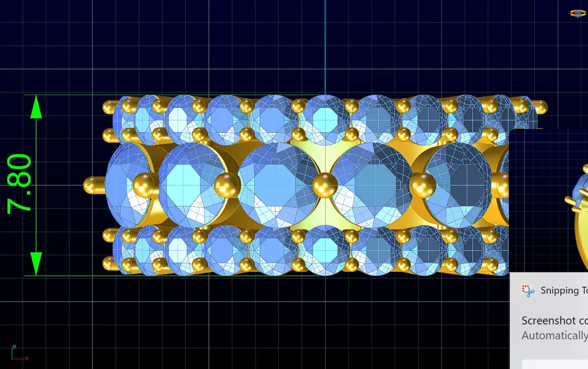The width and height of the screenshot is (588, 369).
Task: Click the Snipping Tool scissors icon
Action: (x=528, y=290)
